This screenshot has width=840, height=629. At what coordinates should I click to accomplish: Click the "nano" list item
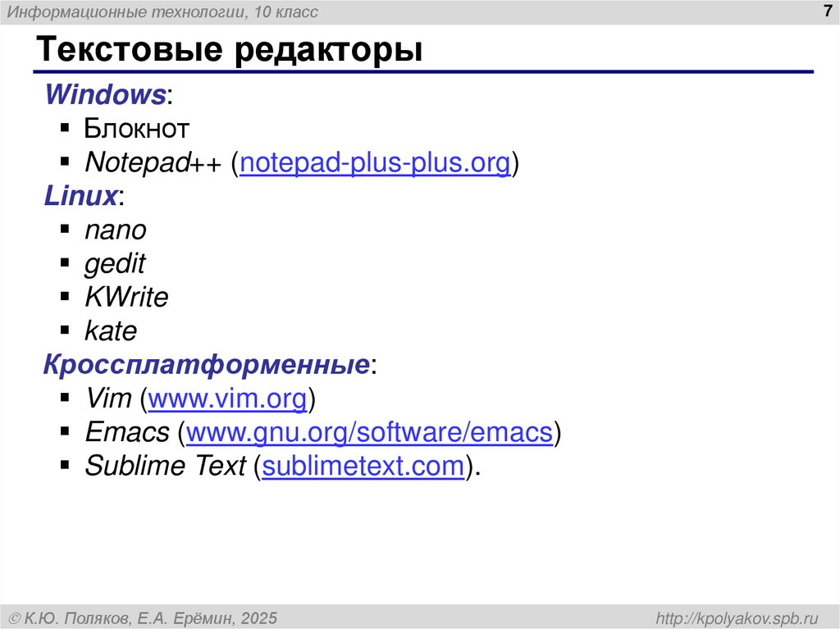point(115,230)
